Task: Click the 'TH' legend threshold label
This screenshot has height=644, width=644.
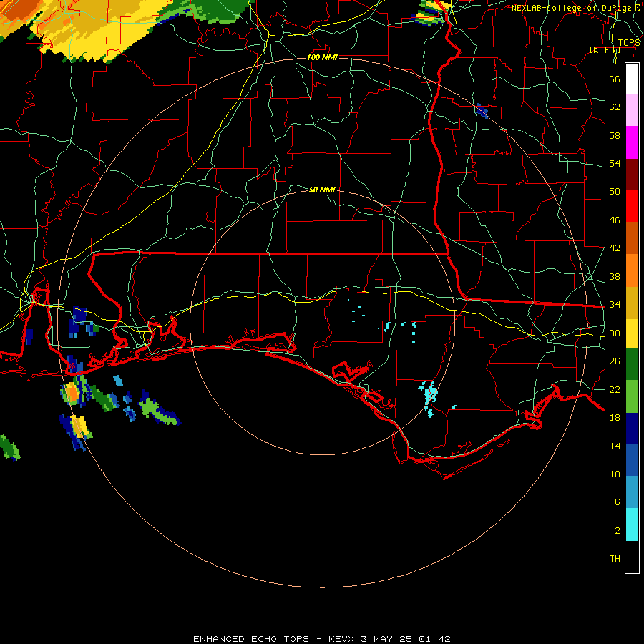Action: pyautogui.click(x=615, y=558)
